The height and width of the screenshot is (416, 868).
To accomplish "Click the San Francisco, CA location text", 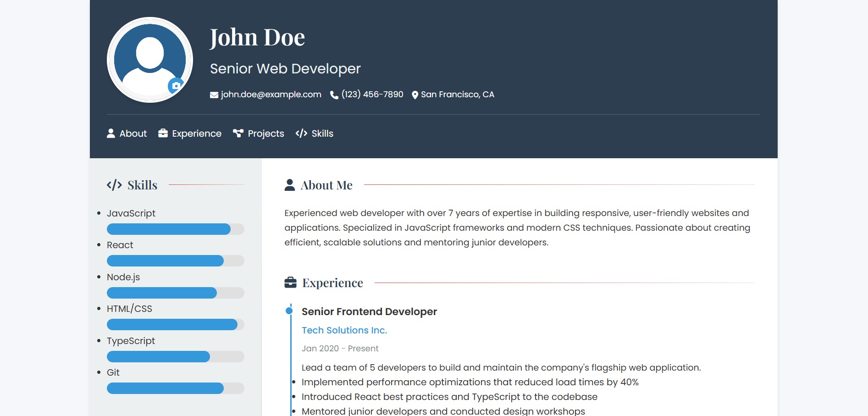I will (x=458, y=94).
